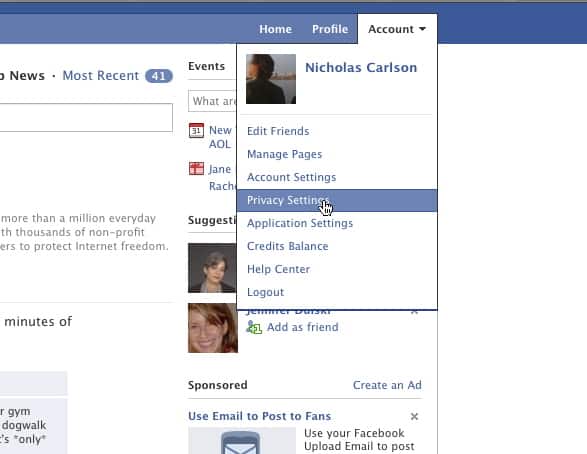Screen dimensions: 587x454
Task: Choose Edit Friends in account menu
Action: click(278, 131)
